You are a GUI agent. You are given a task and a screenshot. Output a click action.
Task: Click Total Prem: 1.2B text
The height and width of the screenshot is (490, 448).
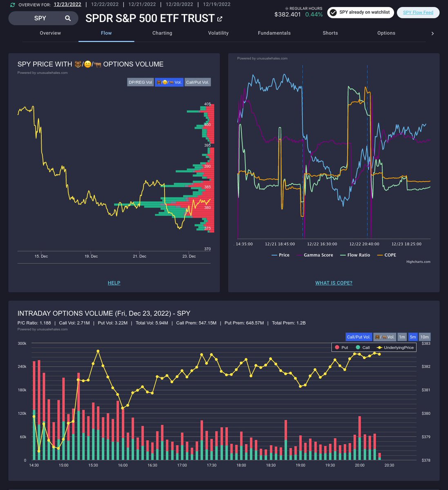pos(289,323)
